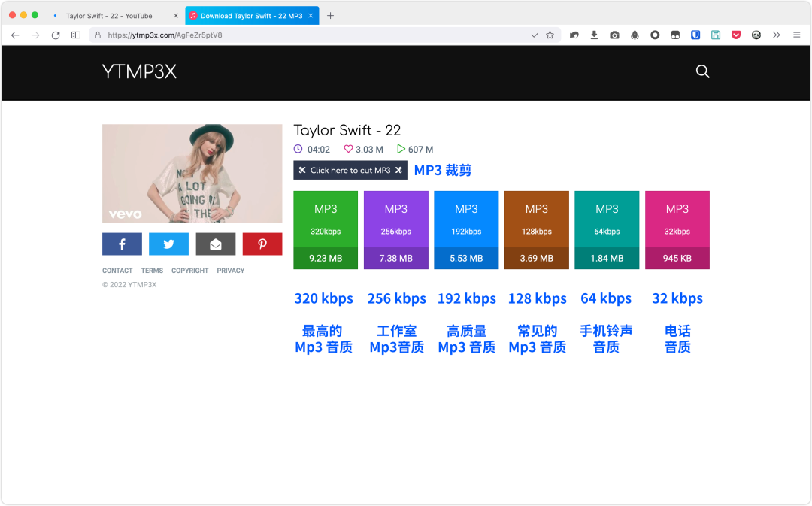
Task: Click the Taylor Swift video thumbnail
Action: (192, 174)
